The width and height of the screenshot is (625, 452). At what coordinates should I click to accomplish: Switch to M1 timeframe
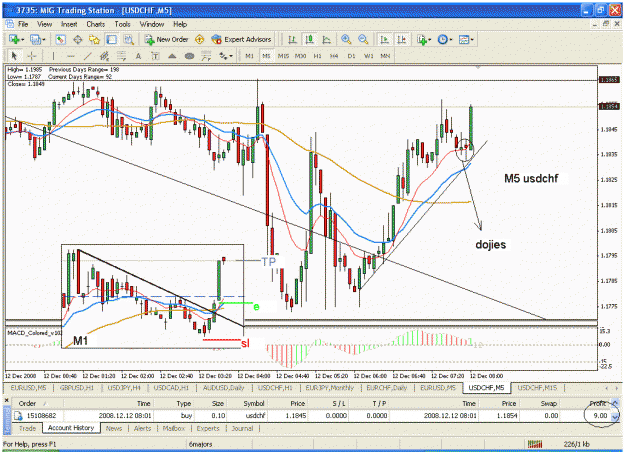click(x=250, y=56)
